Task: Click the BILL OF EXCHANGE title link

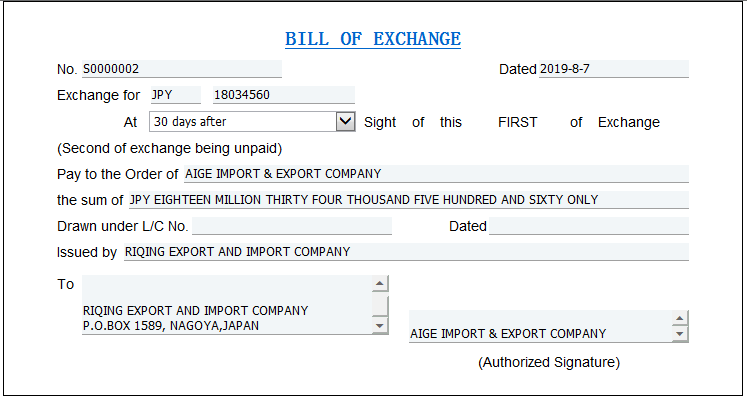Action: pos(373,40)
